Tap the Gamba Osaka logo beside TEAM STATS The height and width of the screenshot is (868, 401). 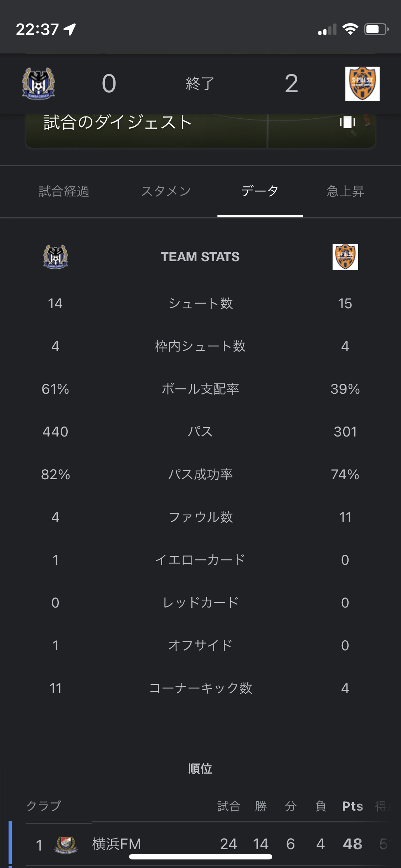pos(55,257)
